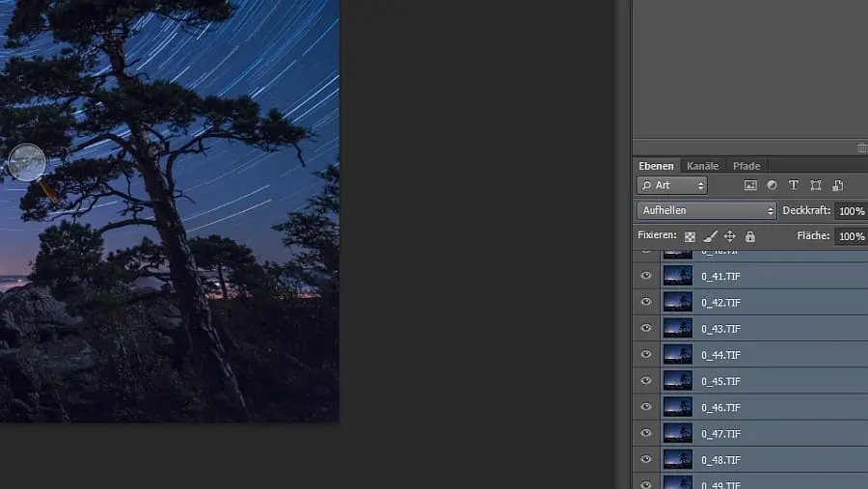The width and height of the screenshot is (868, 489).
Task: Open the Pfade tab
Action: [746, 166]
